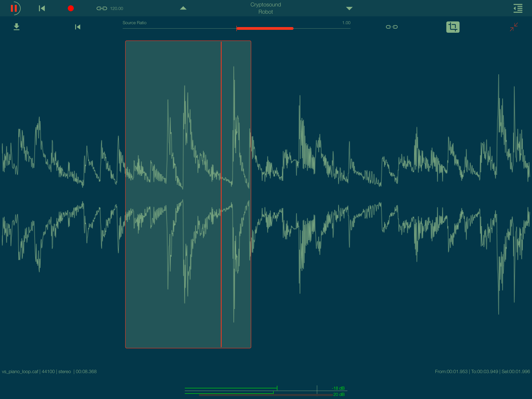
Task: Click the Source Ratio label
Action: [134, 23]
